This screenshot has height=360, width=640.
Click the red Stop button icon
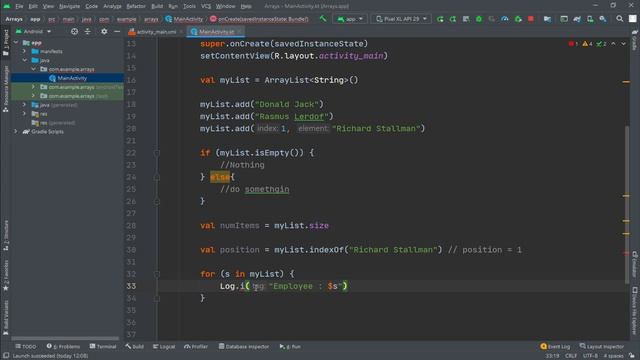coord(531,19)
